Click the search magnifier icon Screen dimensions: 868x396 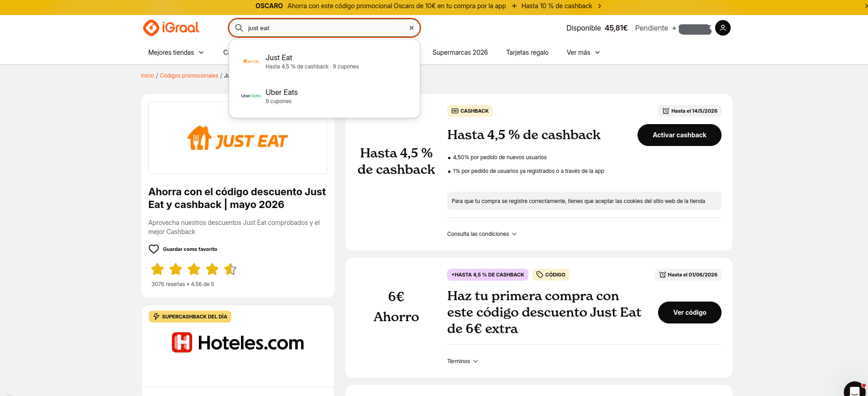[239, 28]
